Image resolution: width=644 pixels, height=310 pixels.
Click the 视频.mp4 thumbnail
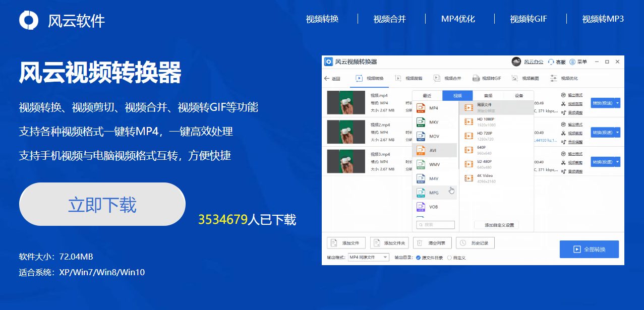(x=346, y=102)
